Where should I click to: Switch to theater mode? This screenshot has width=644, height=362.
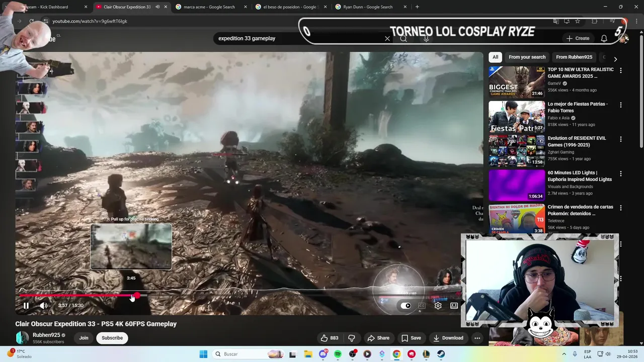point(454,305)
